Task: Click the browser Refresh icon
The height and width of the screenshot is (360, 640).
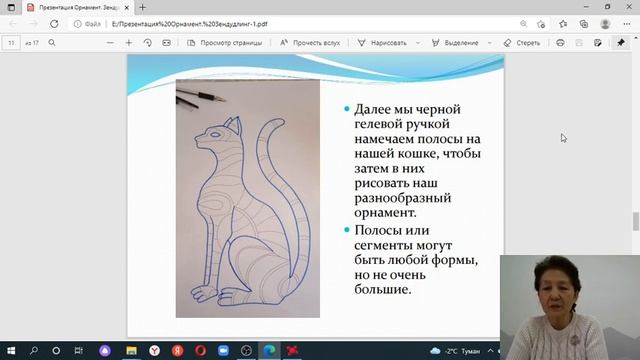Action: pyautogui.click(x=54, y=24)
